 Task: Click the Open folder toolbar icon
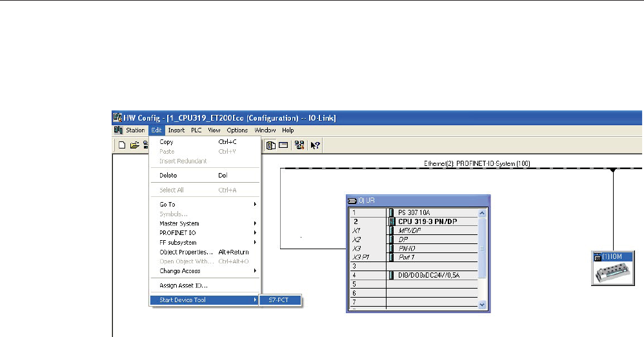point(134,145)
